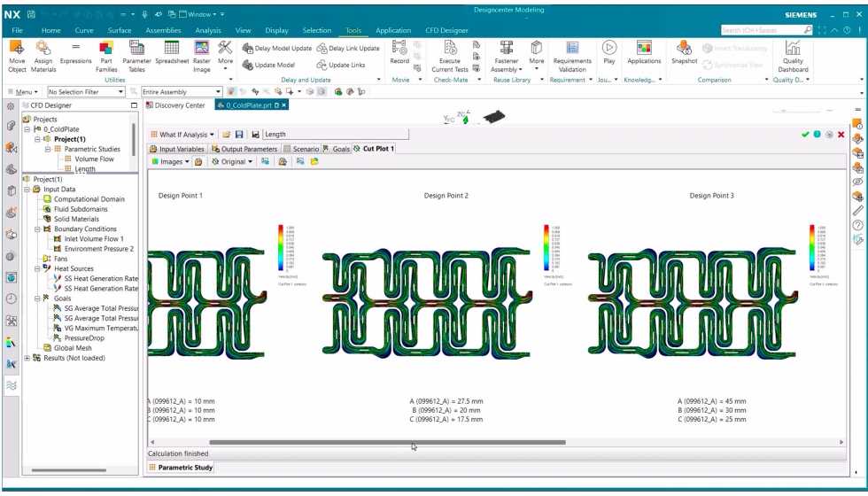Collapse the Heat Sources node
Image resolution: width=868 pixels, height=496 pixels.
pyautogui.click(x=37, y=269)
